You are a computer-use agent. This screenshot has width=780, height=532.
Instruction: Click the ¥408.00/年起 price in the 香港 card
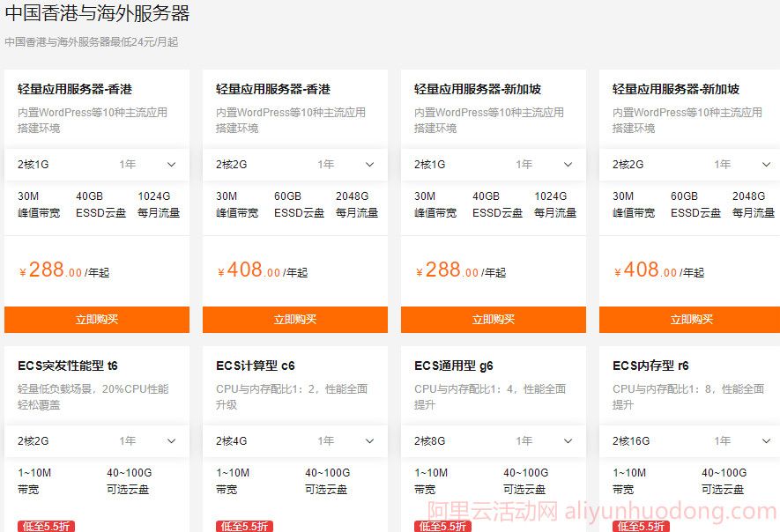pos(263,270)
